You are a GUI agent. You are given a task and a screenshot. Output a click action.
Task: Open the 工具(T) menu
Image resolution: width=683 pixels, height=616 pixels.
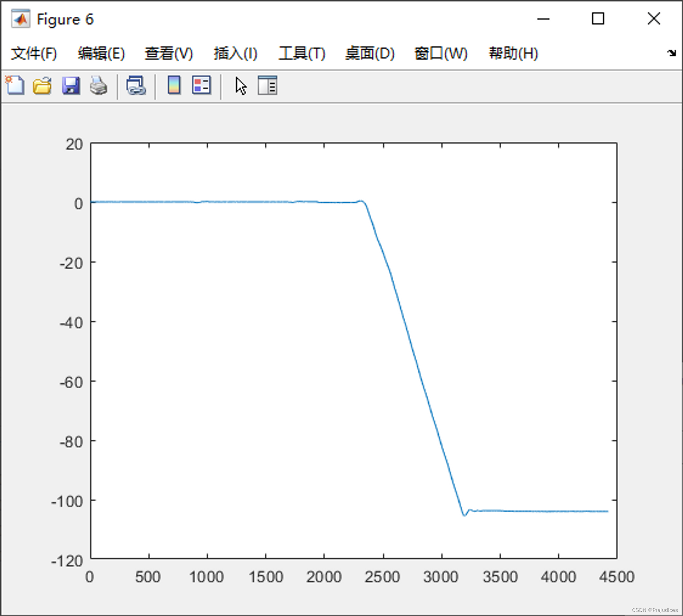[302, 53]
